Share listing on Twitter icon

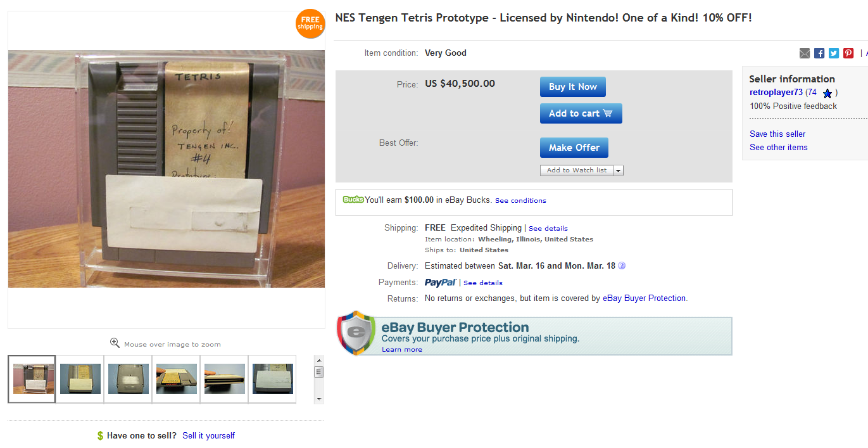pyautogui.click(x=834, y=53)
